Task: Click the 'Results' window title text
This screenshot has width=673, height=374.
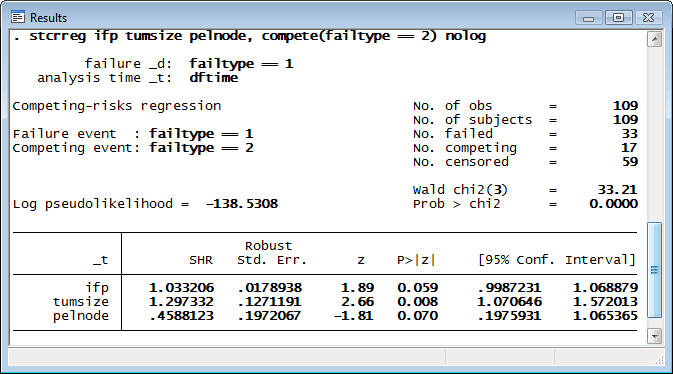Action: coord(49,18)
